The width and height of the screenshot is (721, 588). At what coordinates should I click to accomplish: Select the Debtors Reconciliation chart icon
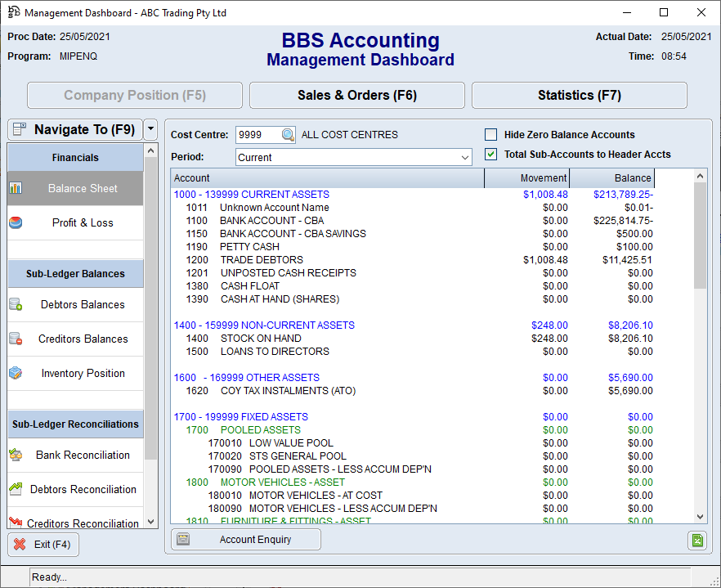[x=16, y=489]
